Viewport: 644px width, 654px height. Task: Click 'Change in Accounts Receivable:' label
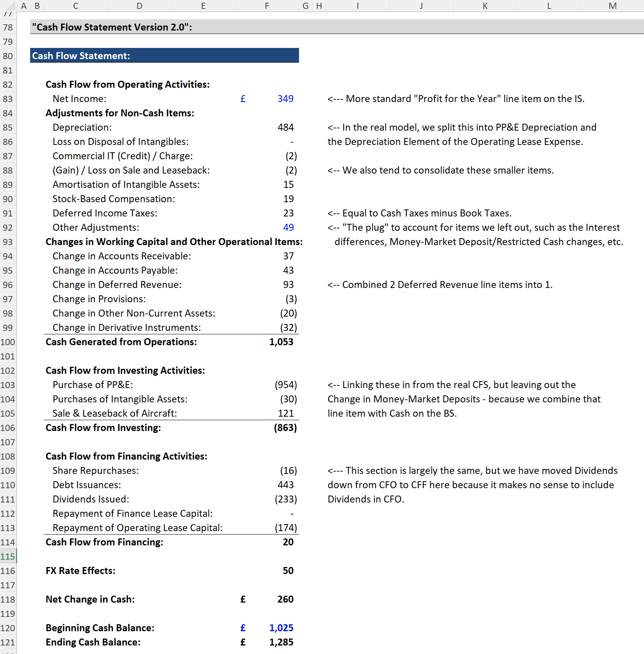tap(122, 256)
